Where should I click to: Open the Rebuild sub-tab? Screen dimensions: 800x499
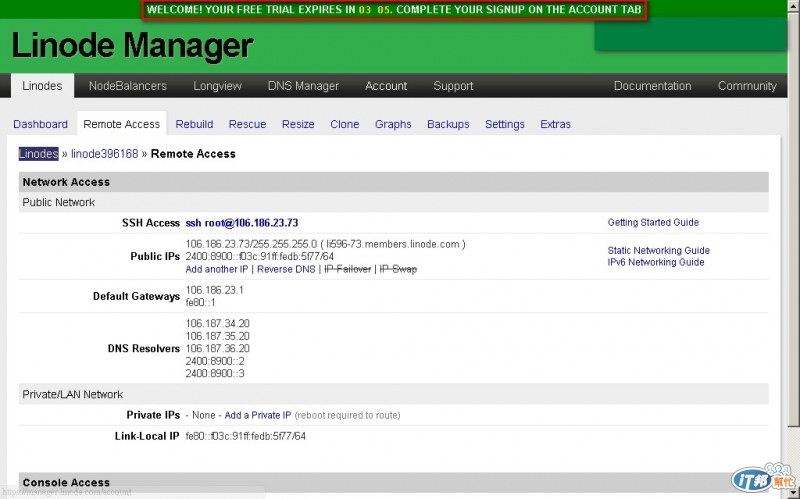pyautogui.click(x=194, y=124)
